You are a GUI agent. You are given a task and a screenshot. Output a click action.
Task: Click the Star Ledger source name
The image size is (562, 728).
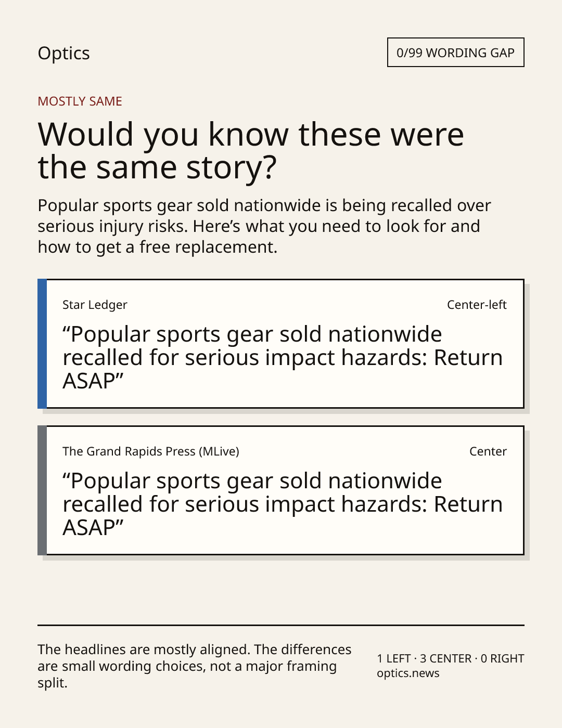pyautogui.click(x=95, y=305)
